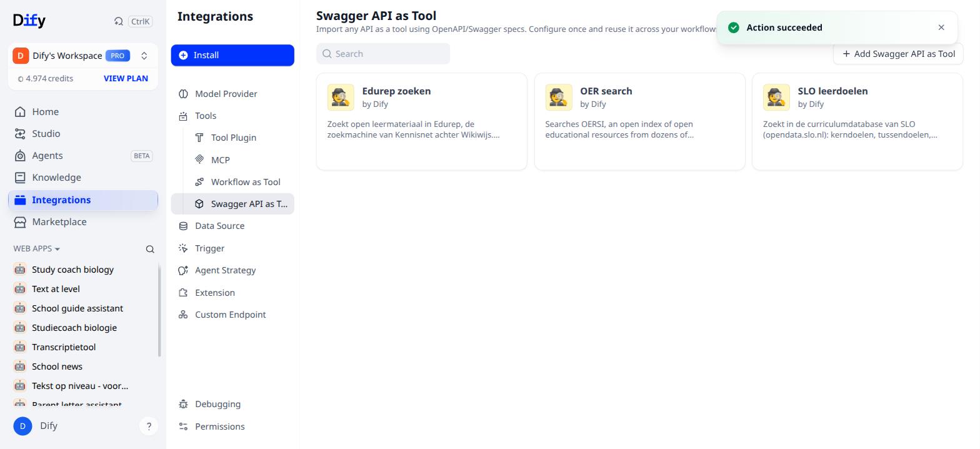Expand the Dify's Workspace switcher

[x=144, y=56]
